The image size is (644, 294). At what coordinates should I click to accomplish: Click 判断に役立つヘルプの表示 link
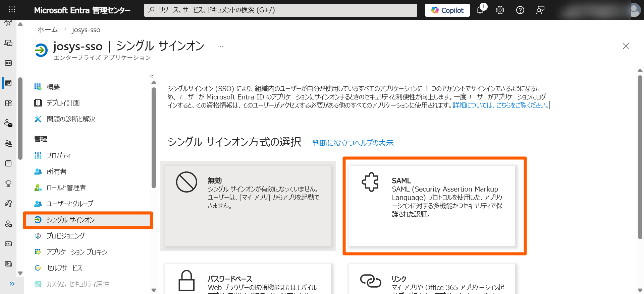[x=353, y=143]
